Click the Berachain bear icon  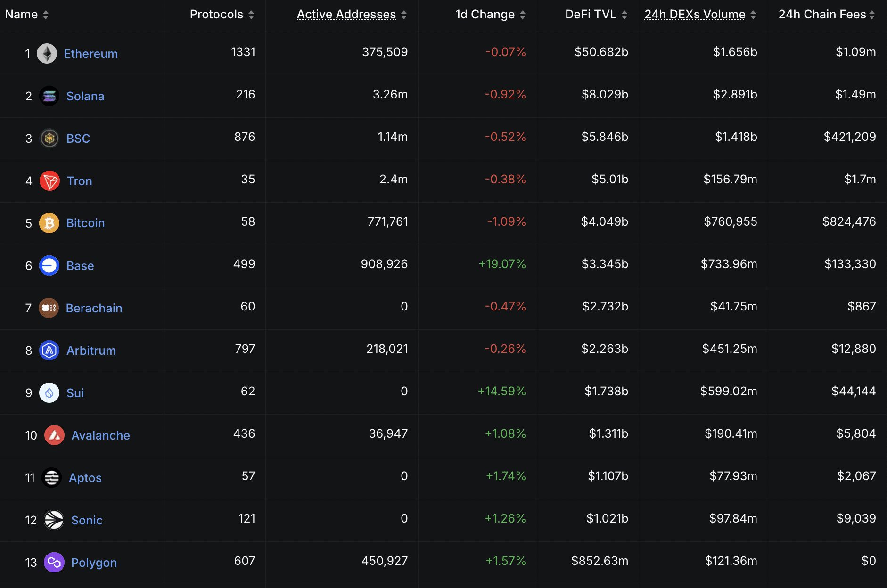coord(49,308)
